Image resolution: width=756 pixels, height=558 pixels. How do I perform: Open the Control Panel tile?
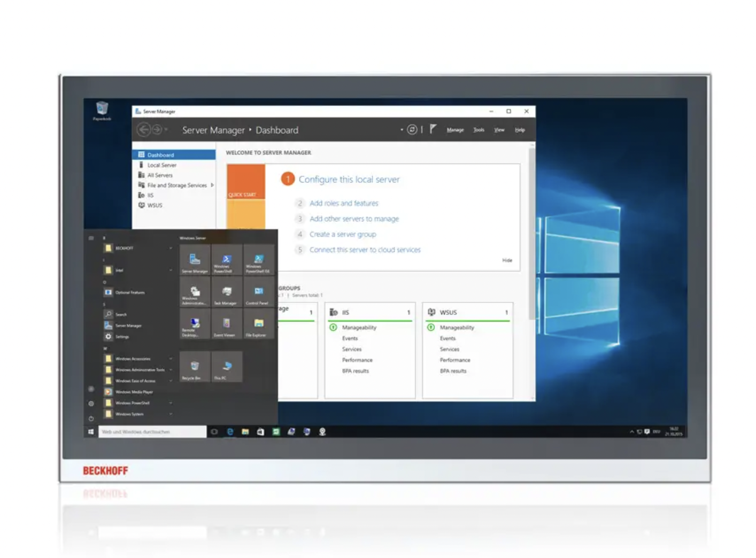click(x=259, y=292)
